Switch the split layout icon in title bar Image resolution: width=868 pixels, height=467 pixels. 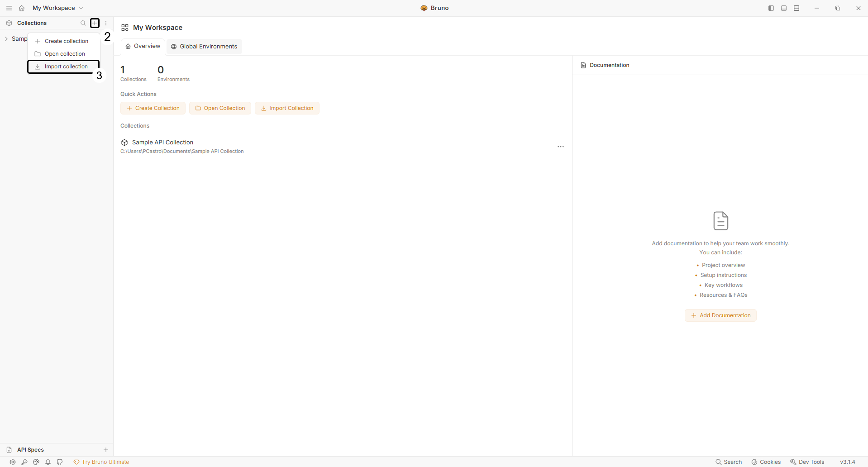(796, 8)
